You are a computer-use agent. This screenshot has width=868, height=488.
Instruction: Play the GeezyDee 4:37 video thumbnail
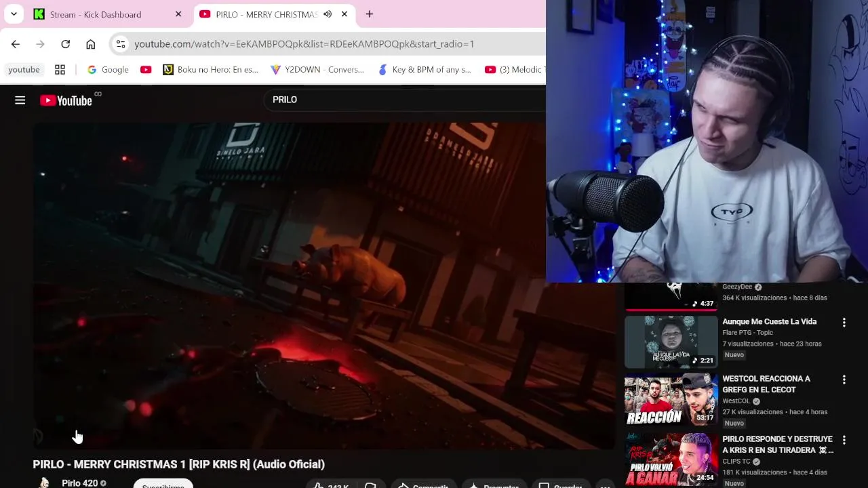pos(671,296)
